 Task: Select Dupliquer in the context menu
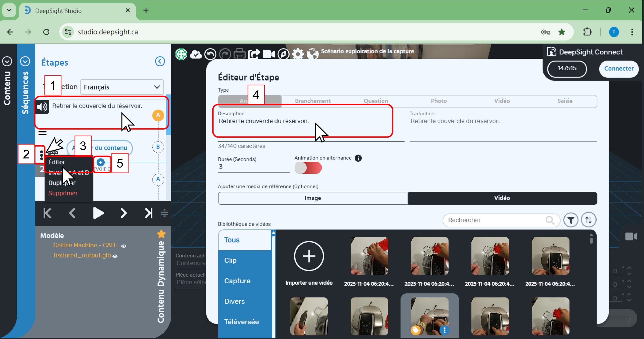coord(62,183)
